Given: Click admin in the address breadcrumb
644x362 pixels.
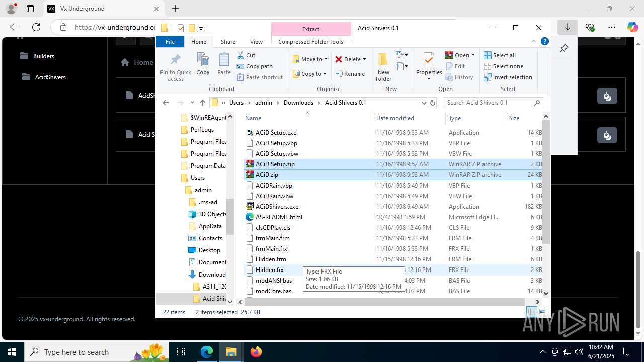Looking at the screenshot, I should [x=263, y=103].
